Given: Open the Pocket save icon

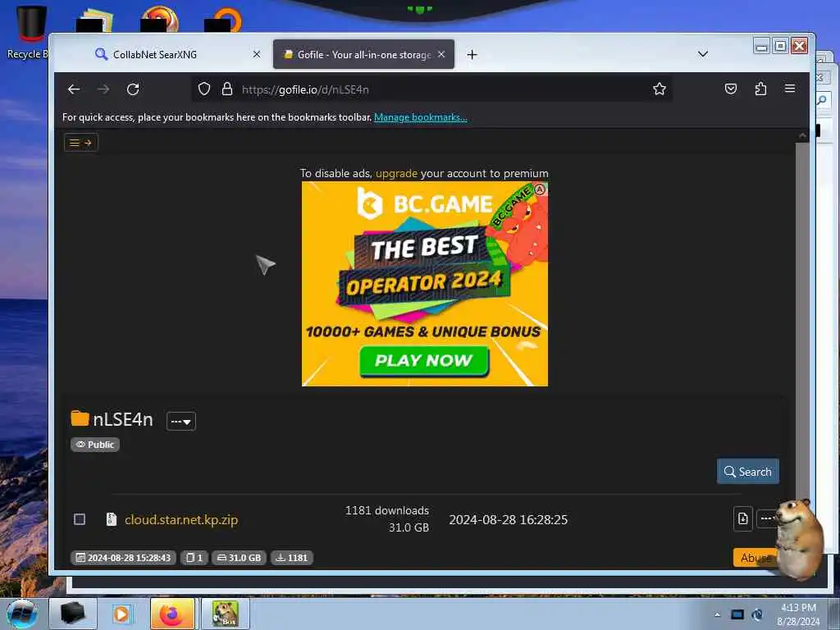Looking at the screenshot, I should click(x=731, y=89).
